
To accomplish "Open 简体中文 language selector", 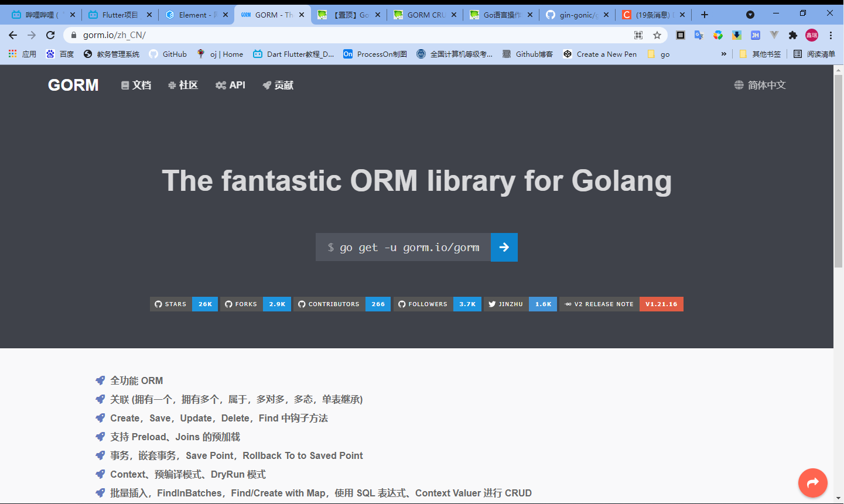I will (x=760, y=85).
